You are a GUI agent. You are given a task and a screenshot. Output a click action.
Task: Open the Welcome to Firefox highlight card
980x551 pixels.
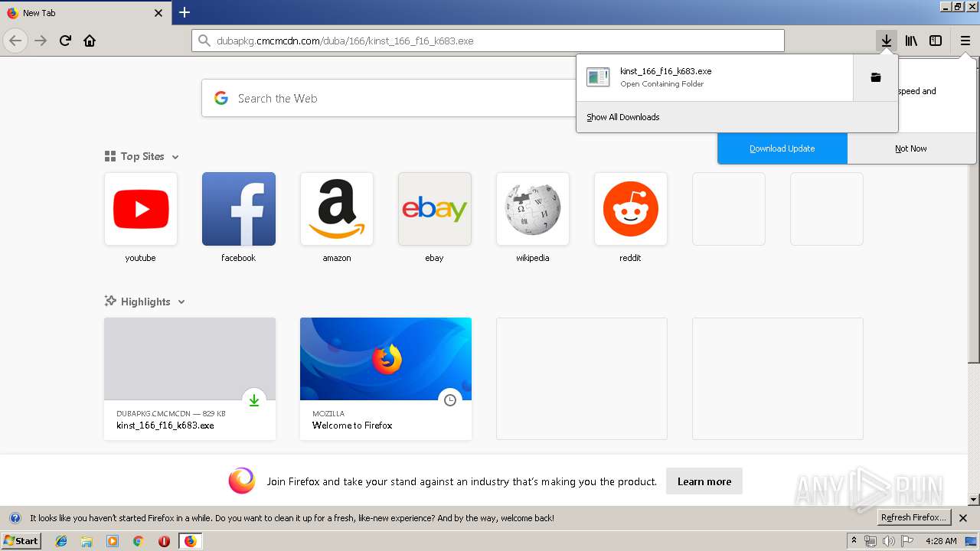pyautogui.click(x=386, y=379)
